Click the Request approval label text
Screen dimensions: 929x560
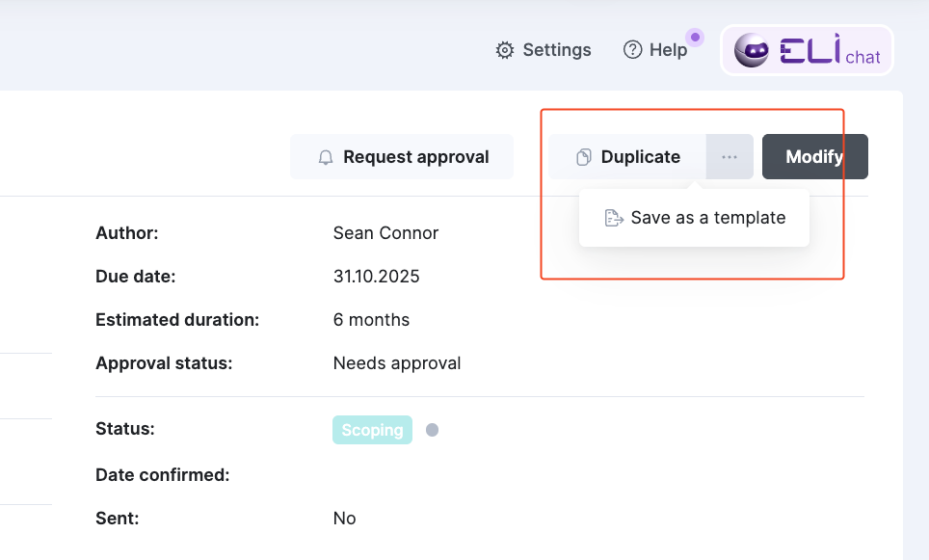415,157
